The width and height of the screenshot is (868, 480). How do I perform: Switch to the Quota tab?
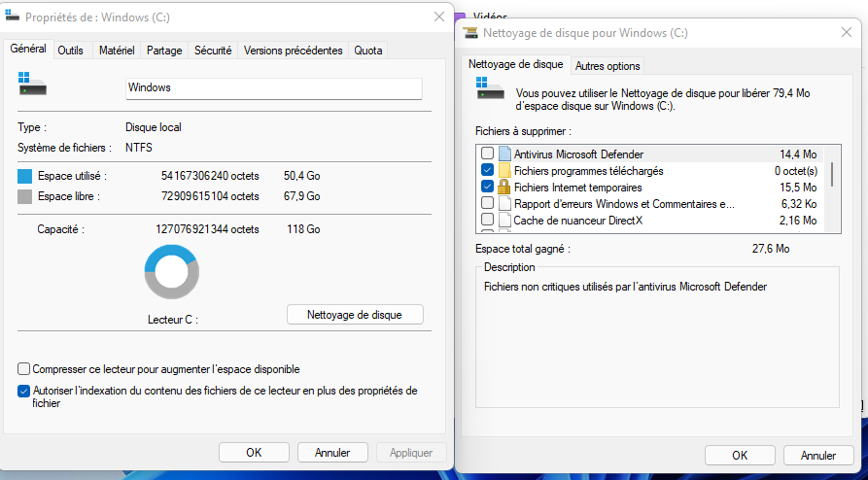point(368,51)
